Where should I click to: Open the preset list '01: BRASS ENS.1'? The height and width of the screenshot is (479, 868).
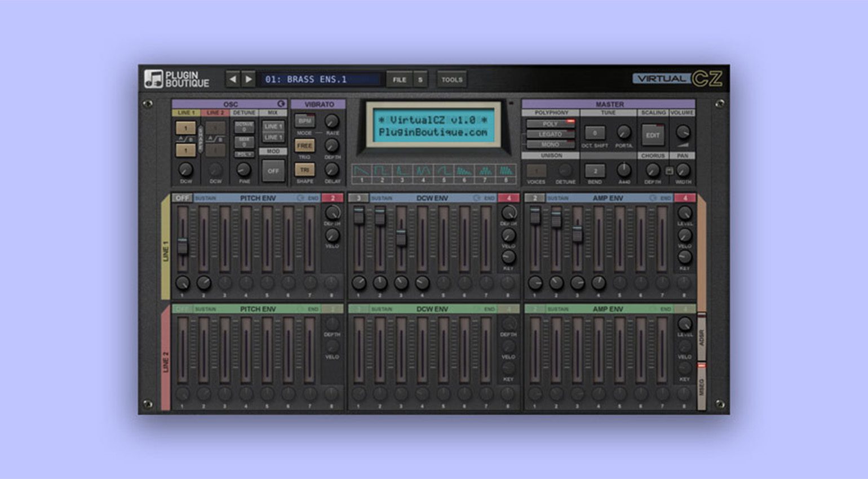(320, 79)
